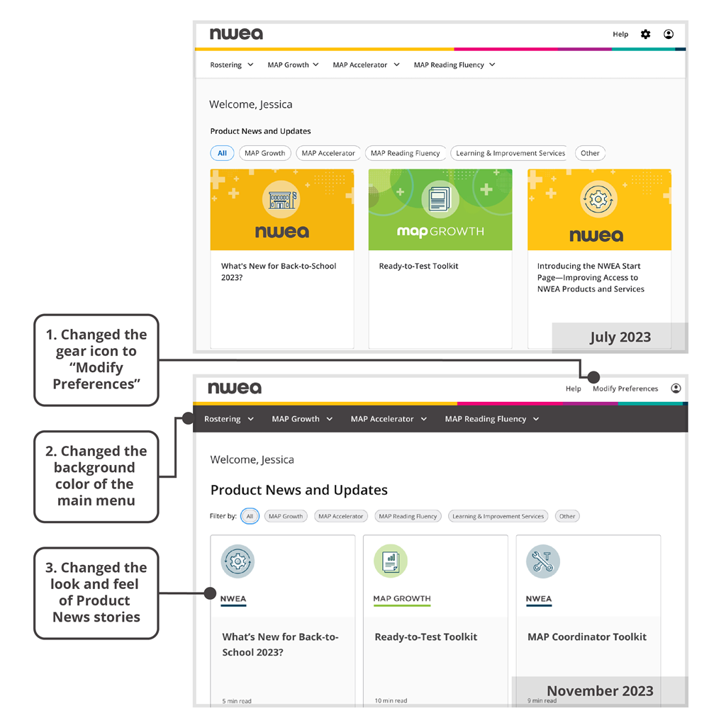Click Help link in November 2023 header

click(574, 388)
